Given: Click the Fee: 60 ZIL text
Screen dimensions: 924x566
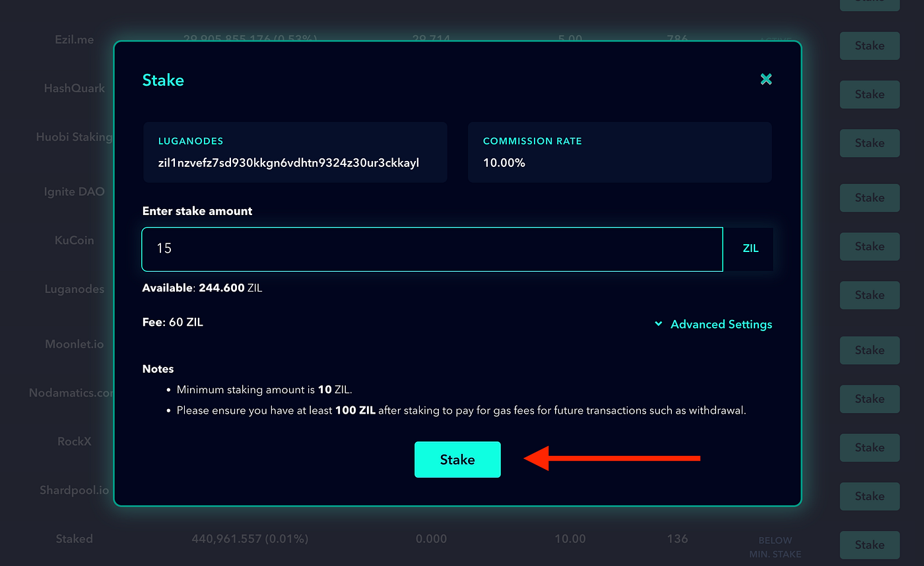Looking at the screenshot, I should click(x=172, y=323).
